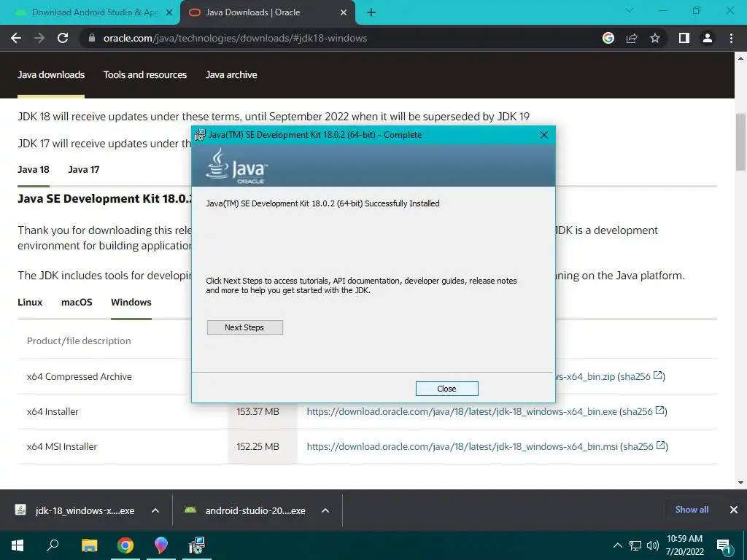Close the downloads bar
This screenshot has height=560, width=747.
tap(734, 510)
